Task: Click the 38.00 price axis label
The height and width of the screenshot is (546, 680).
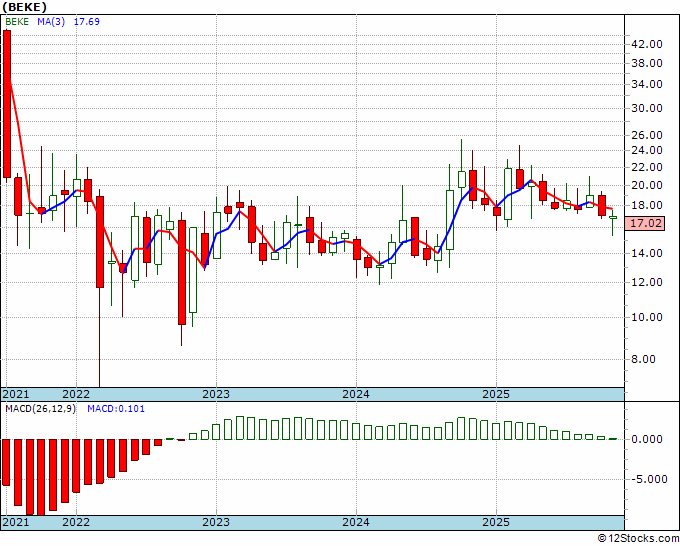Action: coord(647,63)
